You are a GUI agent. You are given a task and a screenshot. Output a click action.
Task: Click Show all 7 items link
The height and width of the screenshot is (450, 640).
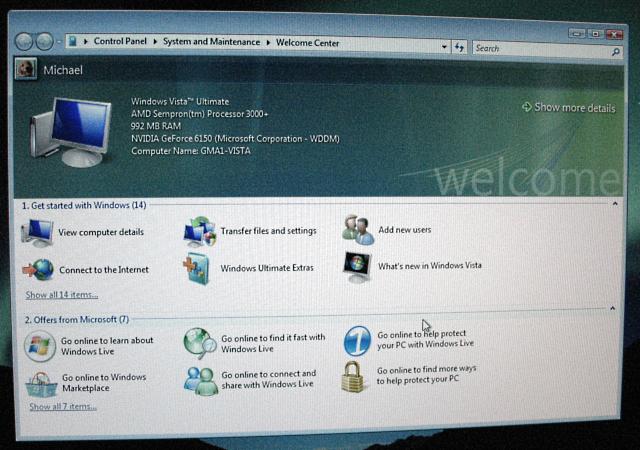pyautogui.click(x=63, y=407)
